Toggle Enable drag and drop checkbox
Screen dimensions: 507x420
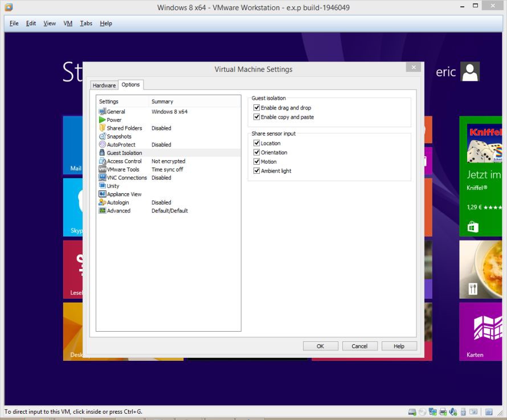pos(256,108)
